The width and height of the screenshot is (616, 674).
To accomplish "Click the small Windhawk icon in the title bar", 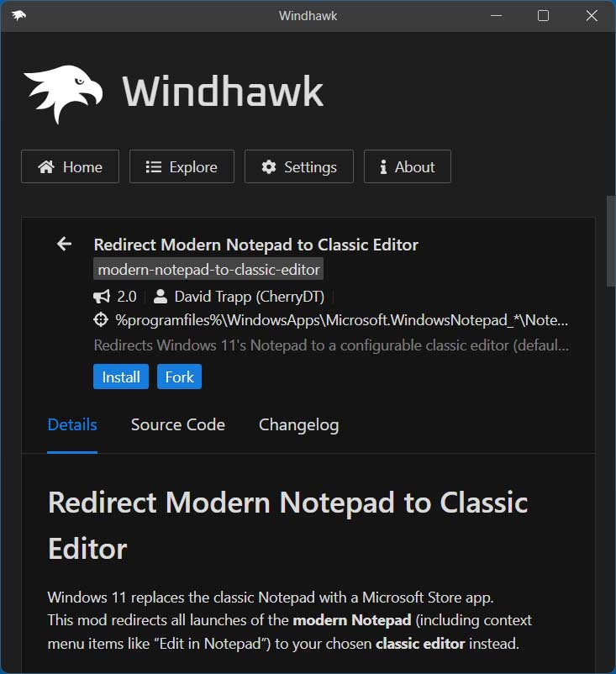I will [x=18, y=16].
